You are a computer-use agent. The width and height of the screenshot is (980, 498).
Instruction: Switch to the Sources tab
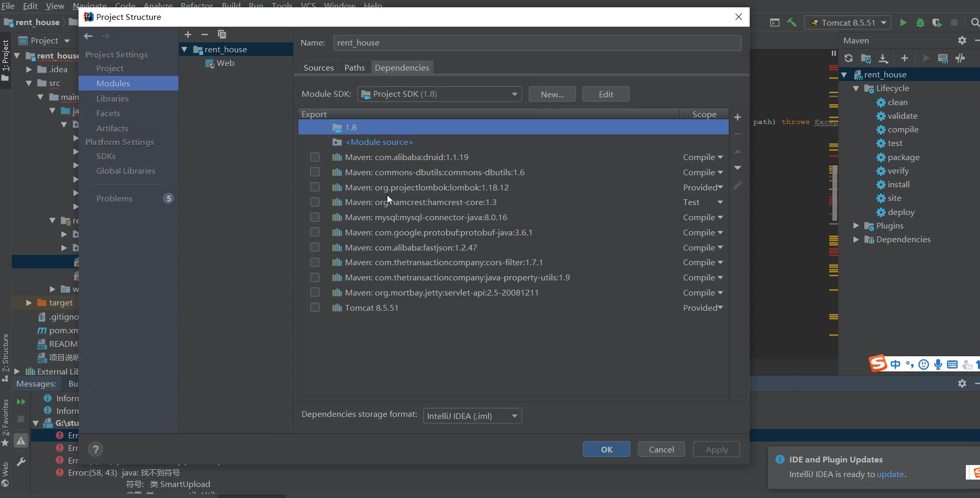(318, 67)
